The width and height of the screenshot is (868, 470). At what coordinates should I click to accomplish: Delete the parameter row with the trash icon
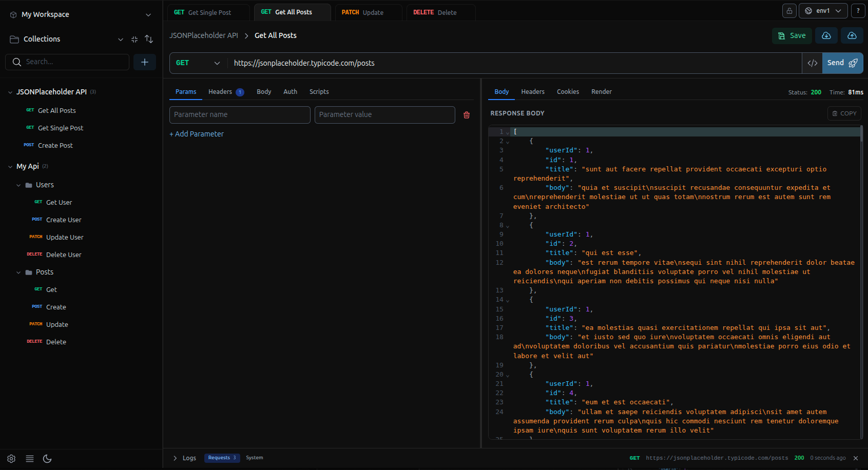466,115
